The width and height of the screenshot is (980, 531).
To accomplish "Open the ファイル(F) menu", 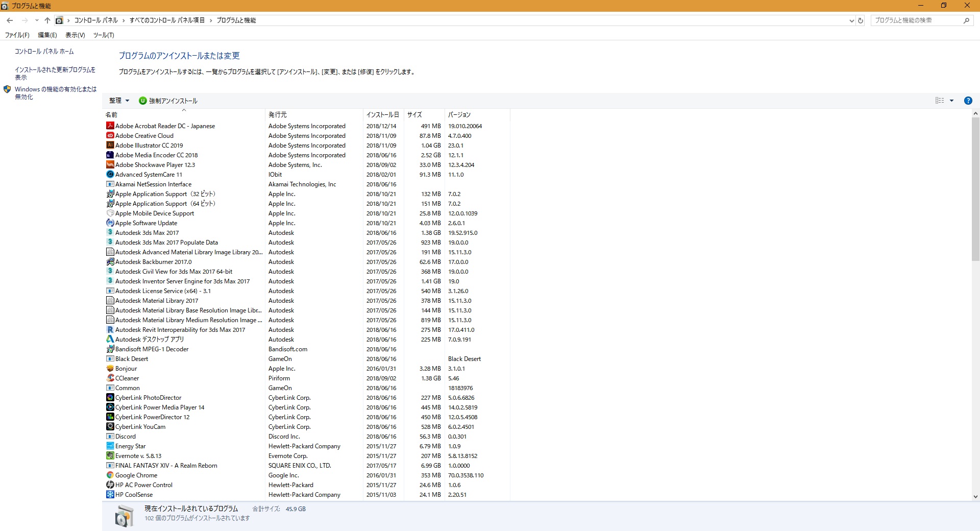I will pyautogui.click(x=17, y=35).
